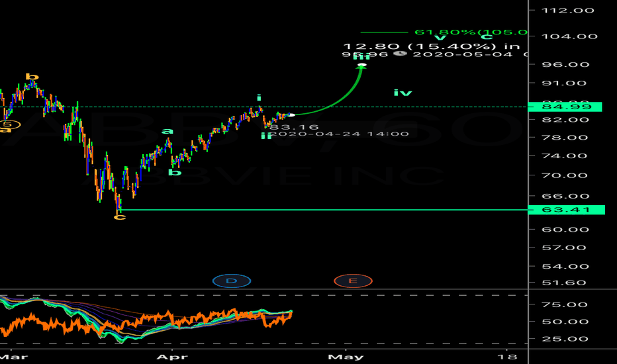This screenshot has height=364, width=617.
Task: Select the white endpoint at the arrow tip
Action: click(x=362, y=65)
